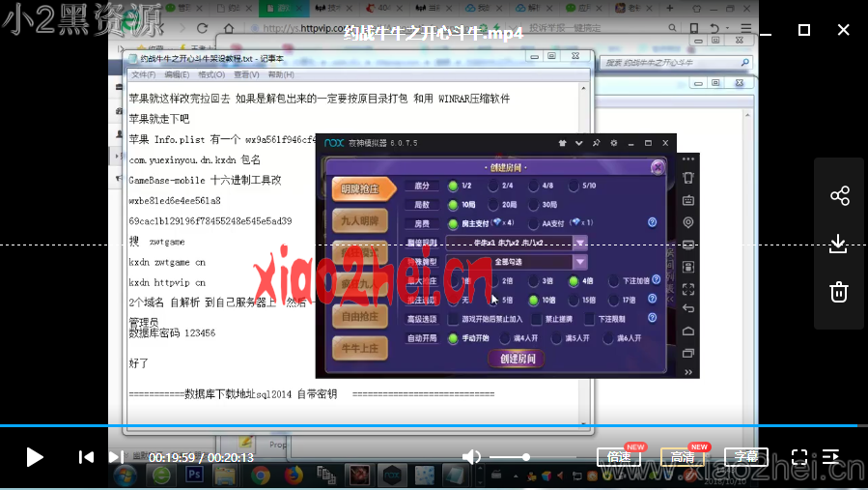The width and height of the screenshot is (868, 490).
Task: Check the 下注限制 checkbox
Action: (x=590, y=319)
